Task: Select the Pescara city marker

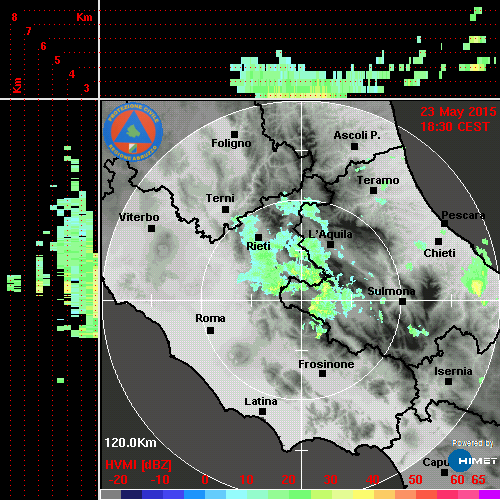Action: tap(444, 223)
